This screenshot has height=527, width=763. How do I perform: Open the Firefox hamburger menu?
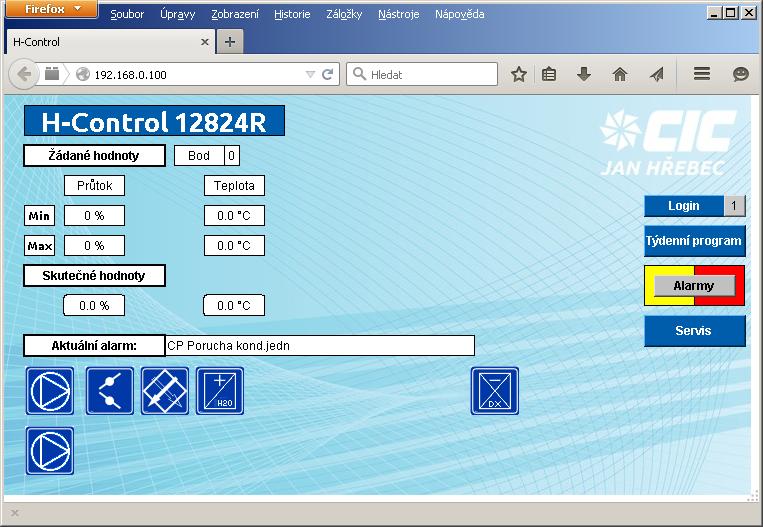pyautogui.click(x=702, y=74)
